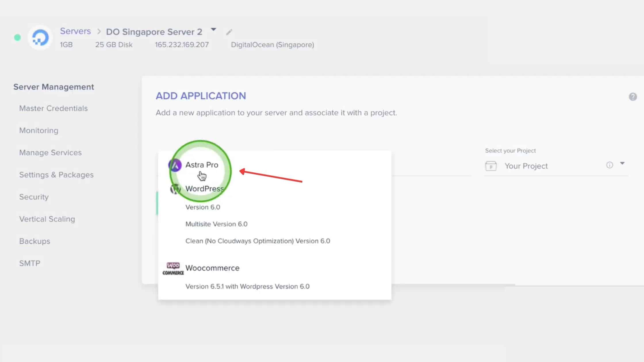Image resolution: width=644 pixels, height=362 pixels.
Task: Click the pencil icon to rename server
Action: point(229,32)
